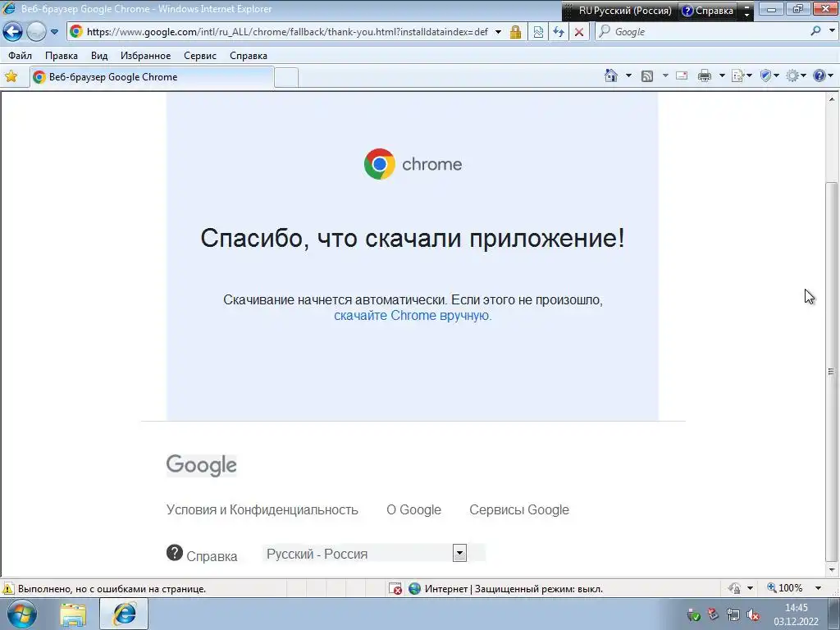Click the Интернет zone globe status icon
This screenshot has height=630, width=840.
coord(414,589)
